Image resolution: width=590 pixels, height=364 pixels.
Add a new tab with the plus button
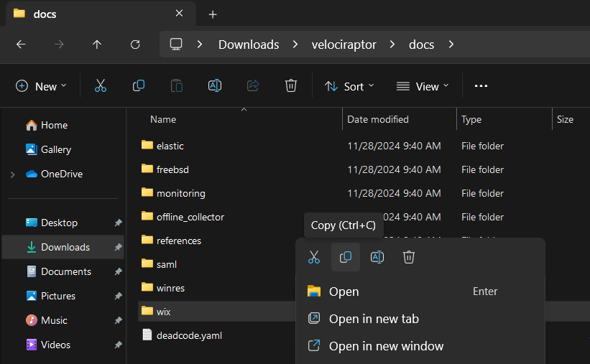tap(213, 14)
